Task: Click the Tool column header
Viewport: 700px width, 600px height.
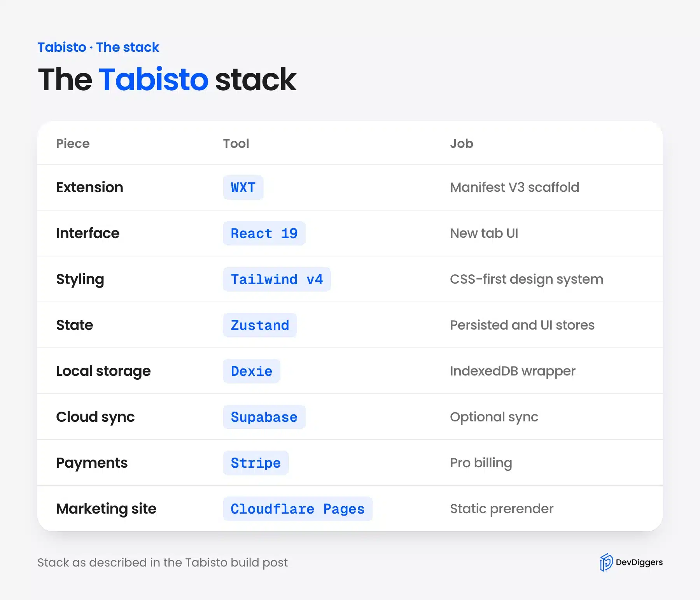Action: click(236, 144)
